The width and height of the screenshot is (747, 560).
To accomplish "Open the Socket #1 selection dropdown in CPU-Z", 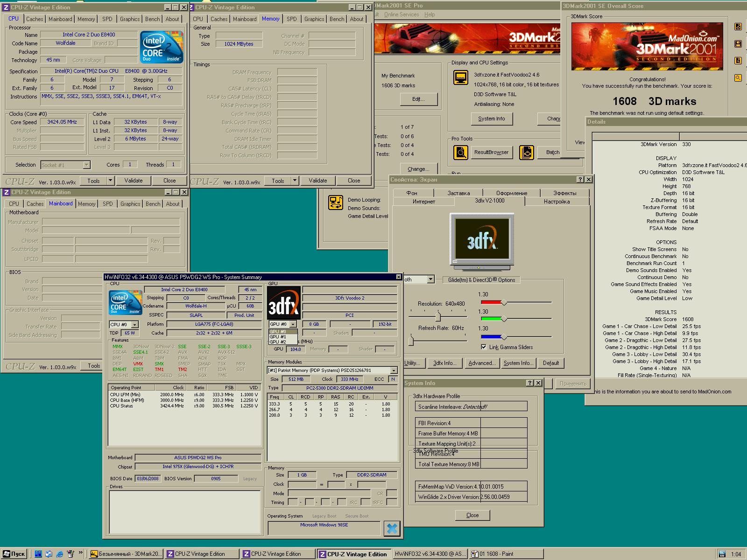I will pyautogui.click(x=86, y=165).
